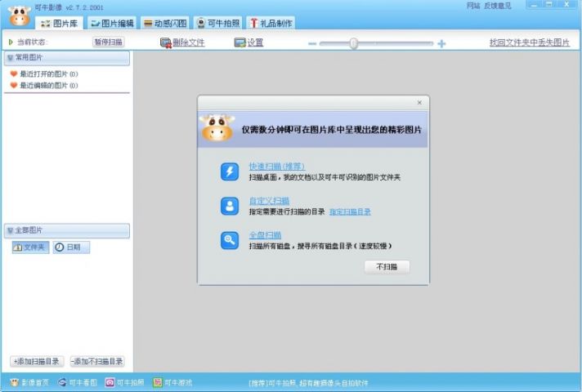Click the 暂停扫描 button
Viewport: 582px width, 392px height.
point(108,42)
